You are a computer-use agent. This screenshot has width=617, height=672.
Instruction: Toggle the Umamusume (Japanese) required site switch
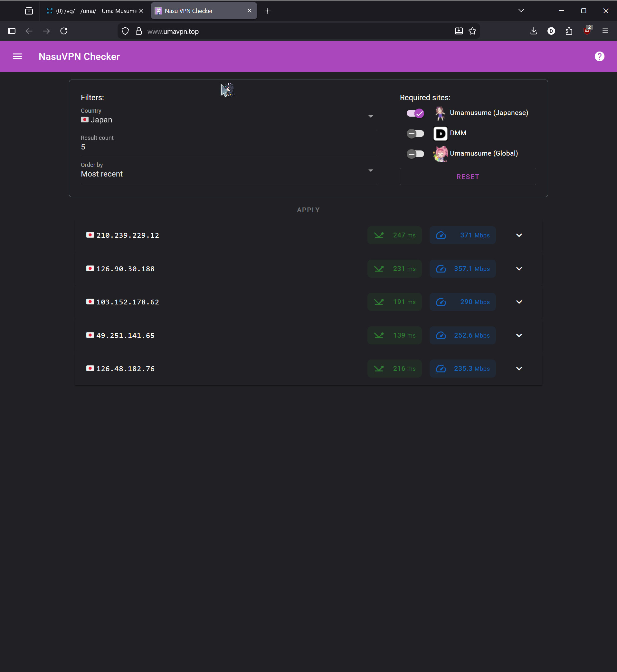coord(415,114)
